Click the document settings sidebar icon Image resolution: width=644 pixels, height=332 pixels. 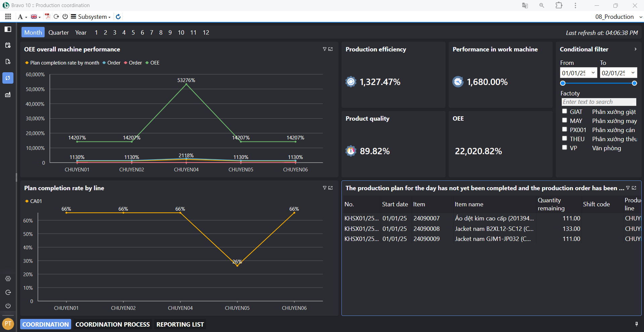[8, 61]
